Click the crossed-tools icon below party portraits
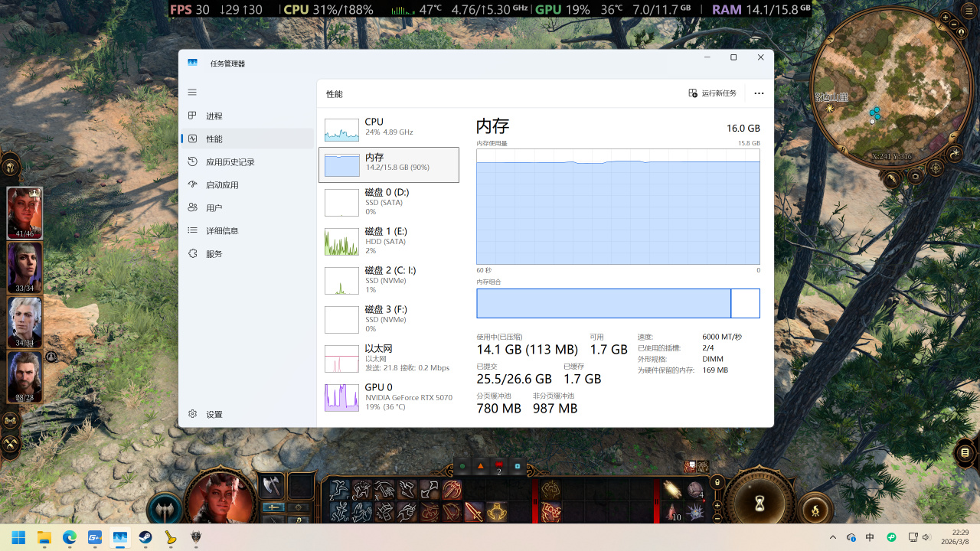This screenshot has width=980, height=551. pos(11,443)
